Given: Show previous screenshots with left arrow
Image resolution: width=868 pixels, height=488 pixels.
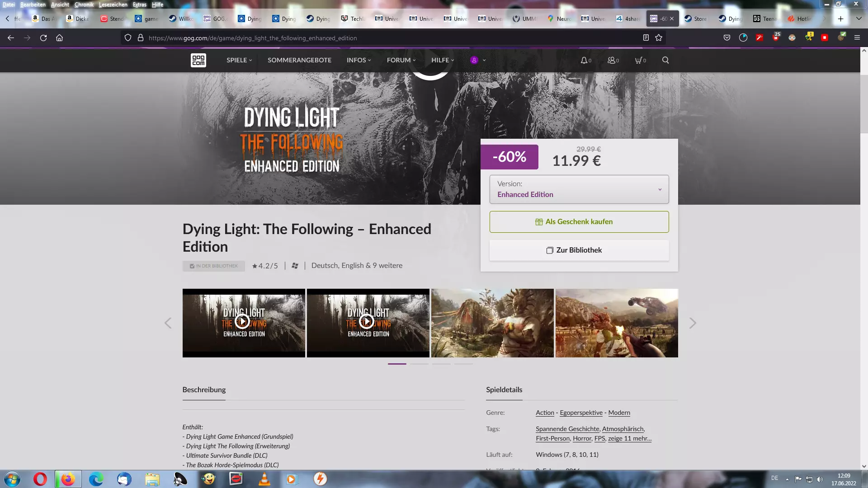Looking at the screenshot, I should (168, 323).
